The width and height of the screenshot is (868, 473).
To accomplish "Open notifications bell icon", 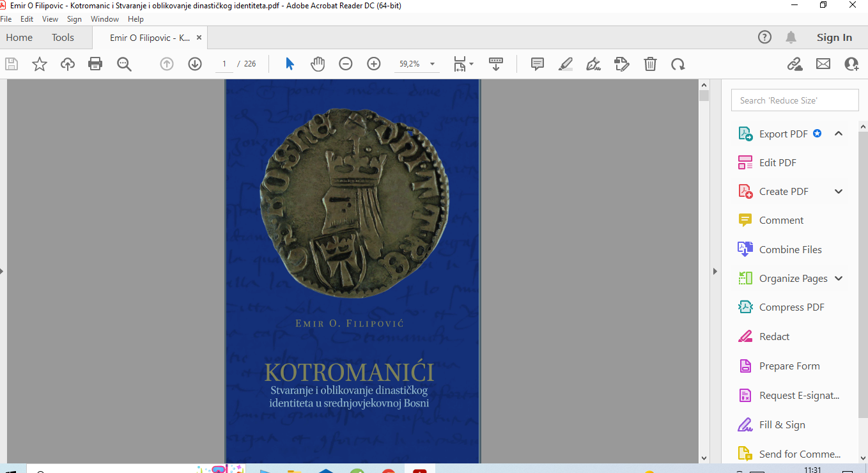I will pyautogui.click(x=791, y=37).
